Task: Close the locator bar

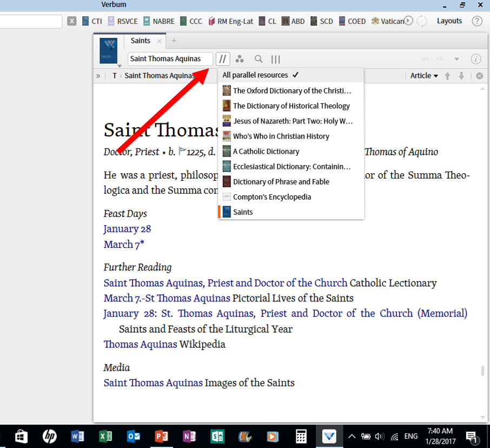Action: click(x=479, y=76)
